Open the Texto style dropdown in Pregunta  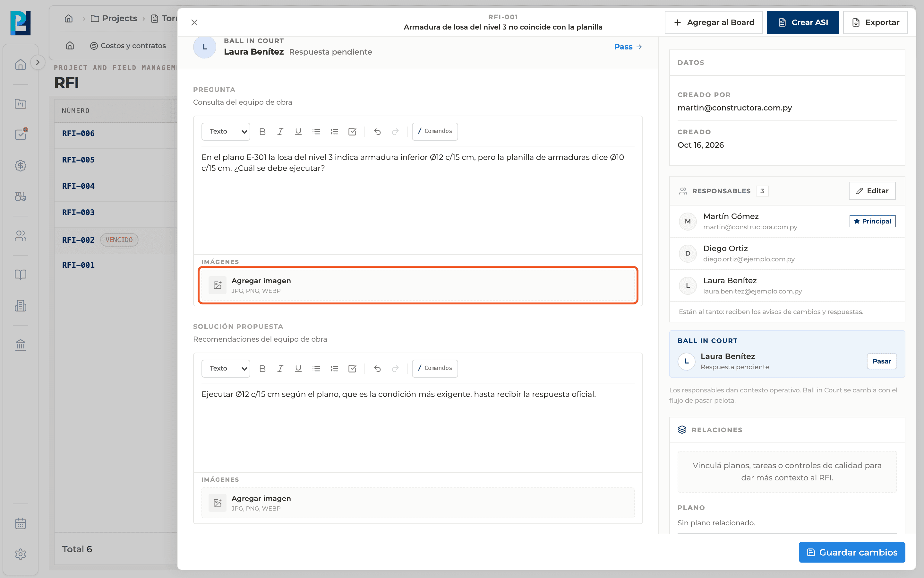226,132
